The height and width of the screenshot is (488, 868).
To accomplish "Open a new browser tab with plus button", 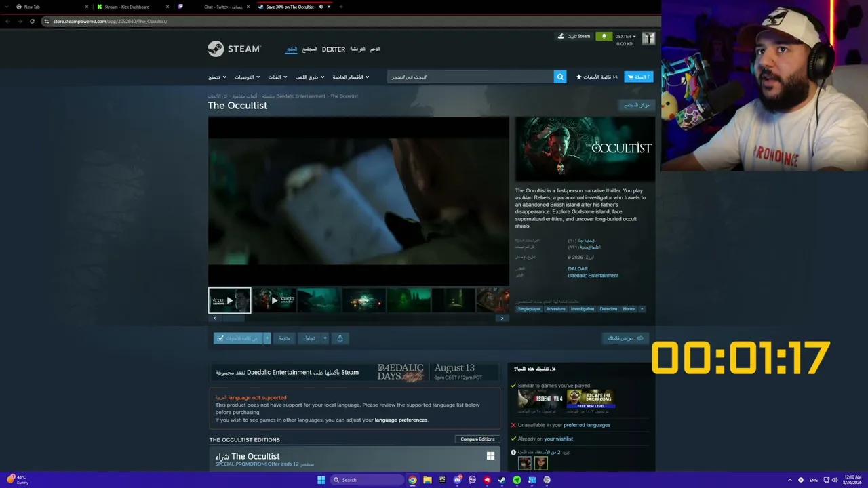I will coord(340,7).
